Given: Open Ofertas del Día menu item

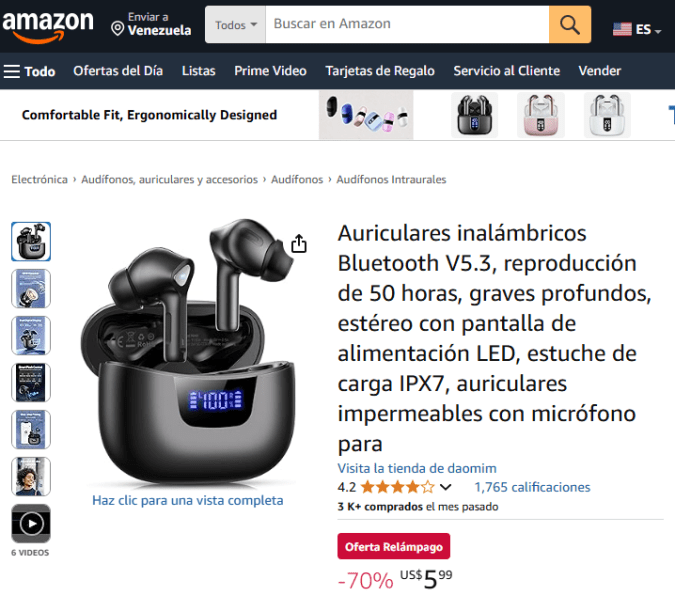Looking at the screenshot, I should point(118,71).
